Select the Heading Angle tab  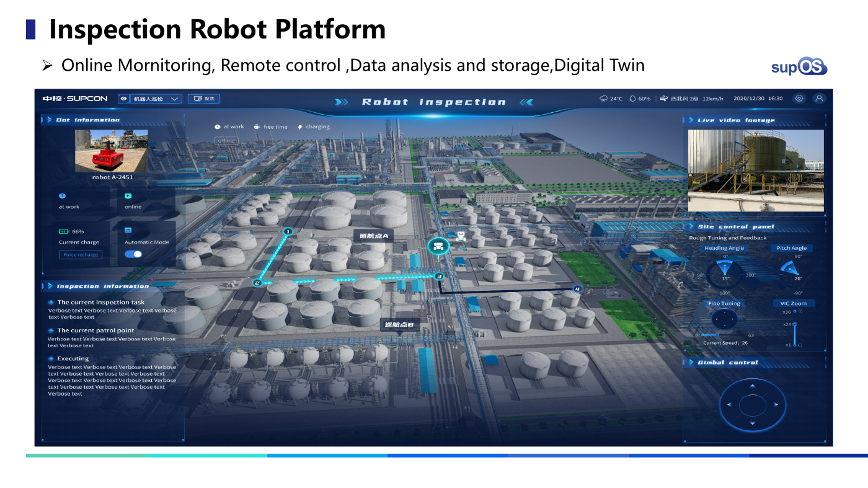[724, 248]
